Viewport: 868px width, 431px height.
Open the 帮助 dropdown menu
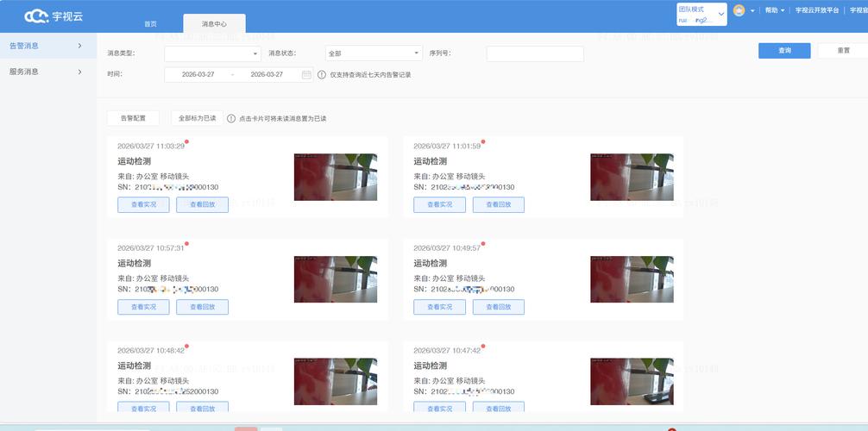(775, 10)
